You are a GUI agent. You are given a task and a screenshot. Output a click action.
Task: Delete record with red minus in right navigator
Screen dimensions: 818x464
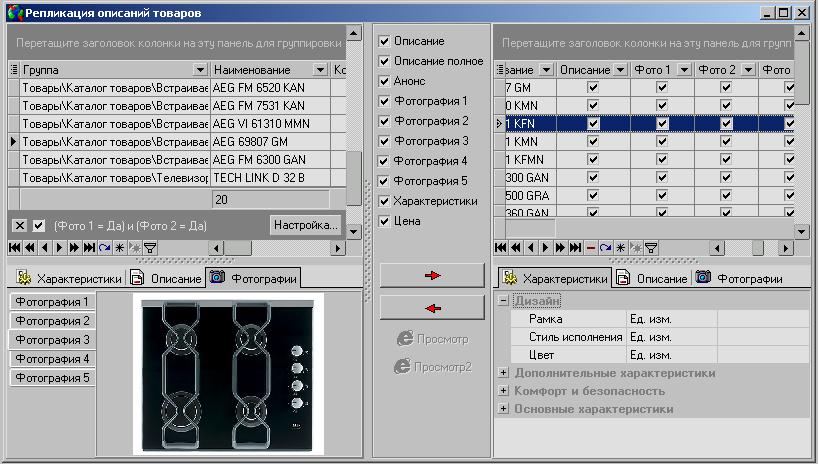pyautogui.click(x=591, y=248)
